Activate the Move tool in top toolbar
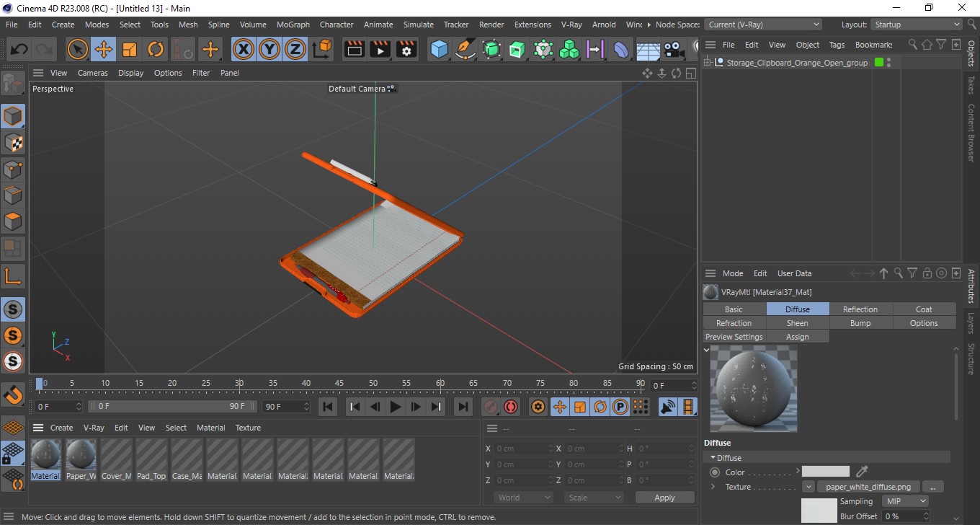Screen dimensions: 980x525 [x=104, y=50]
